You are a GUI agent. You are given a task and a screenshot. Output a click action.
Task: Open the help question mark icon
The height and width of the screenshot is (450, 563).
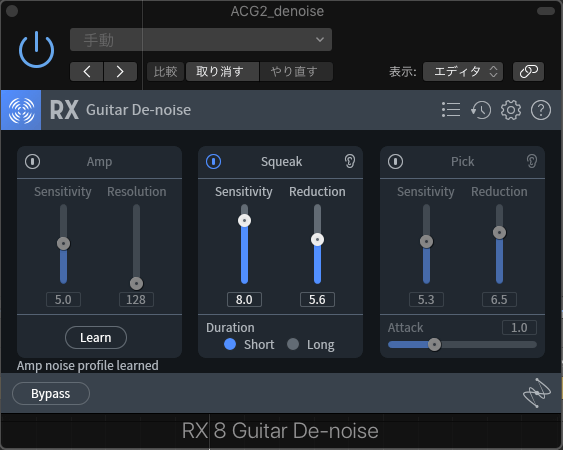coord(541,110)
